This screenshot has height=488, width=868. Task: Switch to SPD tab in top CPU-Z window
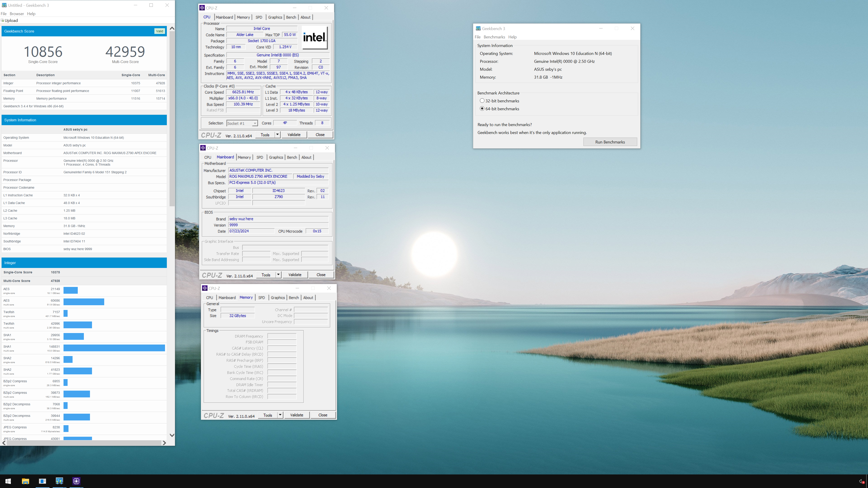tap(259, 17)
